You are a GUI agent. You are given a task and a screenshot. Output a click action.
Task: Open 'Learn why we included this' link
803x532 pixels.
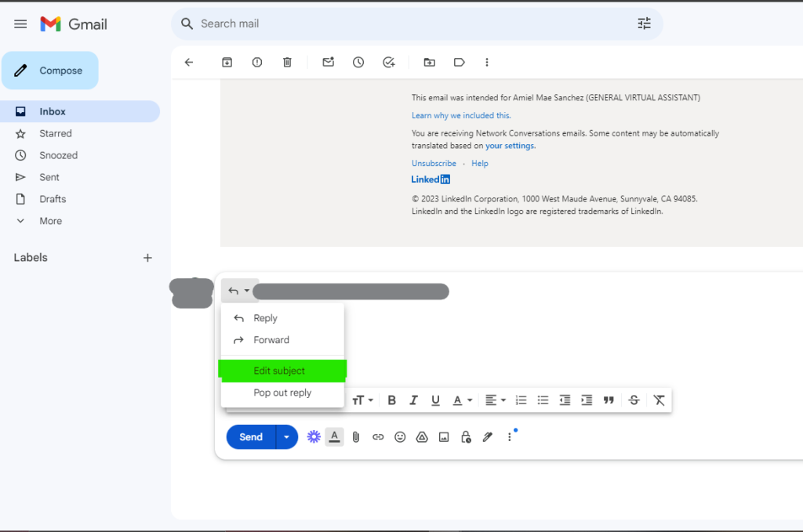461,116
